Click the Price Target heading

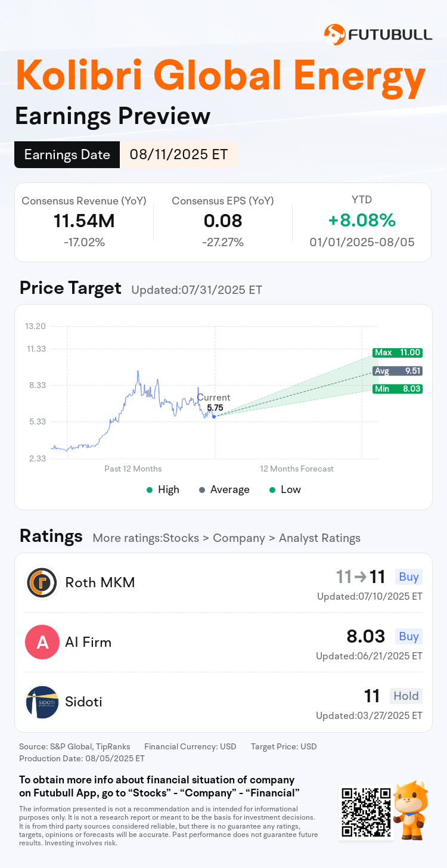(70, 289)
